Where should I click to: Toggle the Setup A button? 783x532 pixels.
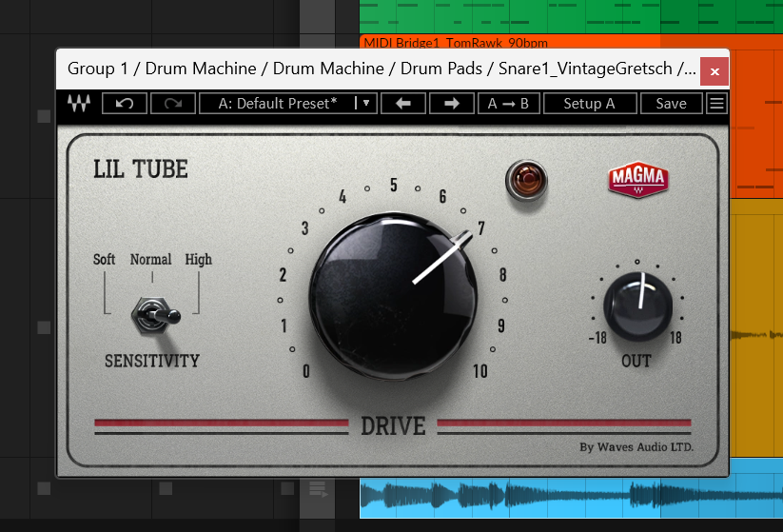coord(589,103)
